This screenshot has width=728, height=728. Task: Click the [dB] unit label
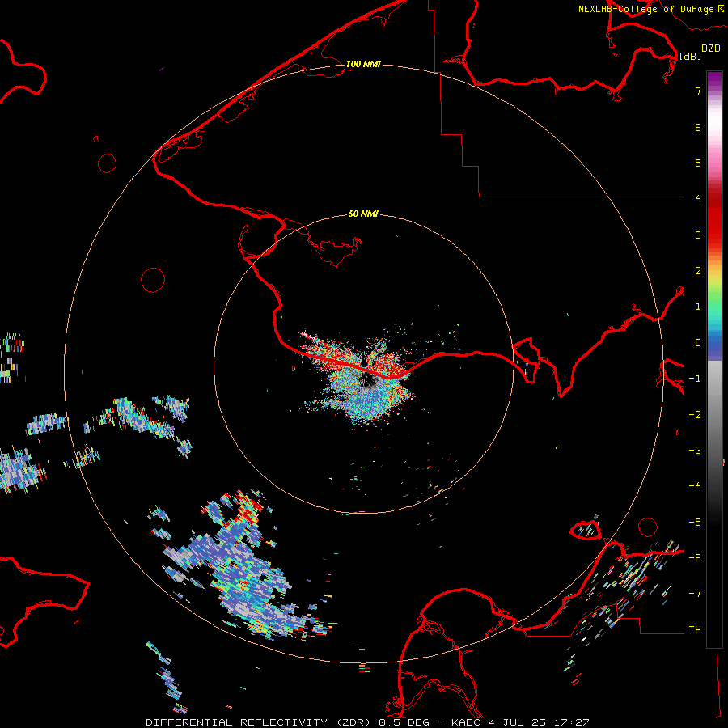(x=690, y=56)
